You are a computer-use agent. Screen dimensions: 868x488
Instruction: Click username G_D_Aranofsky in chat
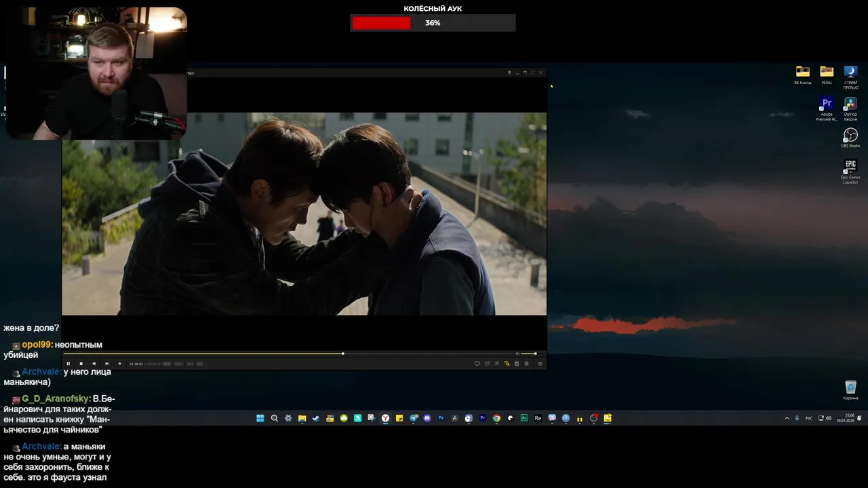point(56,399)
